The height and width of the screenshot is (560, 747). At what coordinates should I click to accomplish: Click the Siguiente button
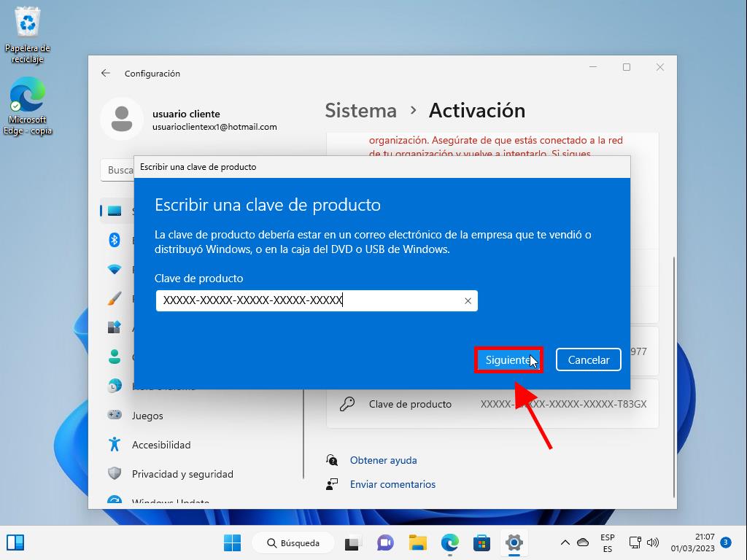508,360
